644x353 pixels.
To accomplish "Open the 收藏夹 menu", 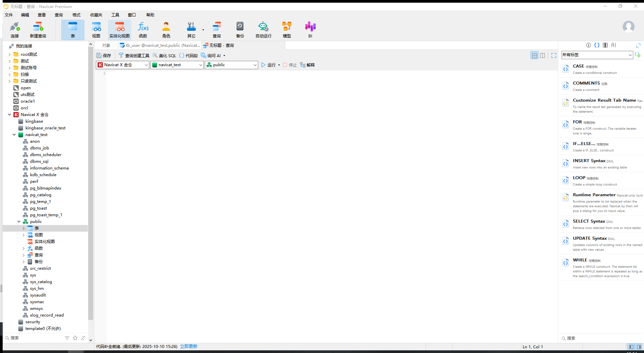I will (96, 15).
